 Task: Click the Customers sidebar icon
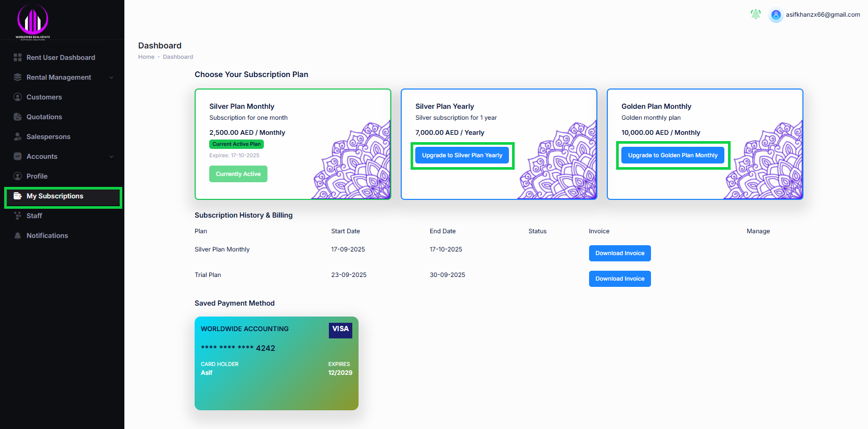point(18,97)
